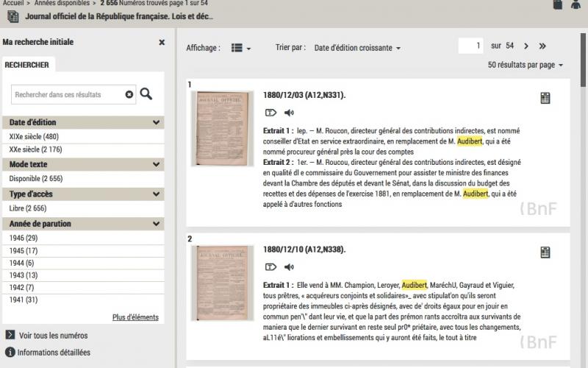Open text mode icon for 1880/12/10 issue
The image size is (588, 368).
tap(270, 267)
